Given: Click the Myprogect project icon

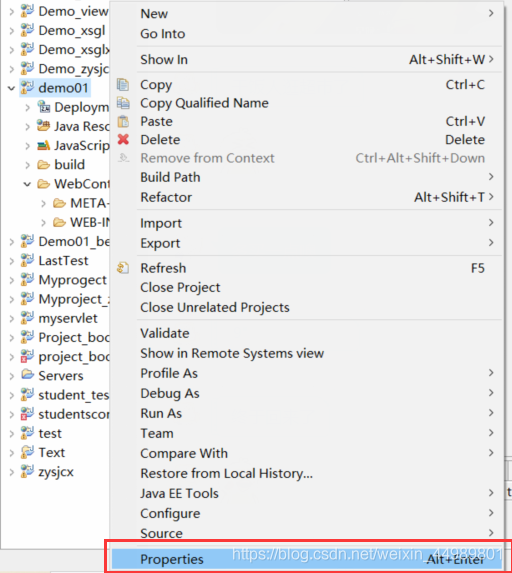Looking at the screenshot, I should 27,280.
